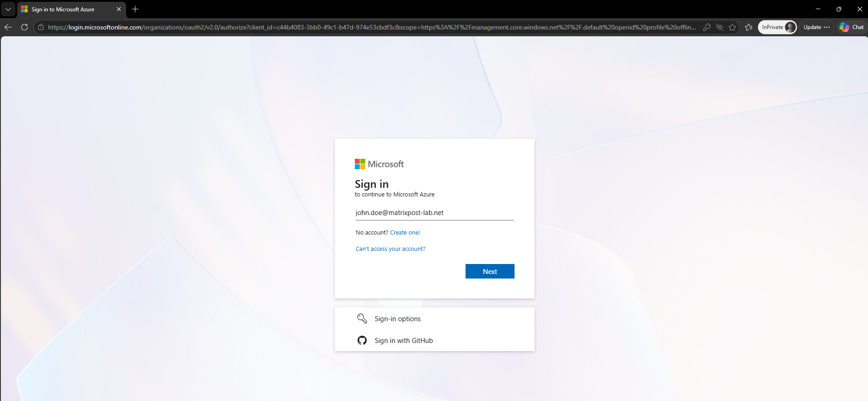Click the Next button
Viewport: 868px width, 401px height.
pyautogui.click(x=490, y=271)
